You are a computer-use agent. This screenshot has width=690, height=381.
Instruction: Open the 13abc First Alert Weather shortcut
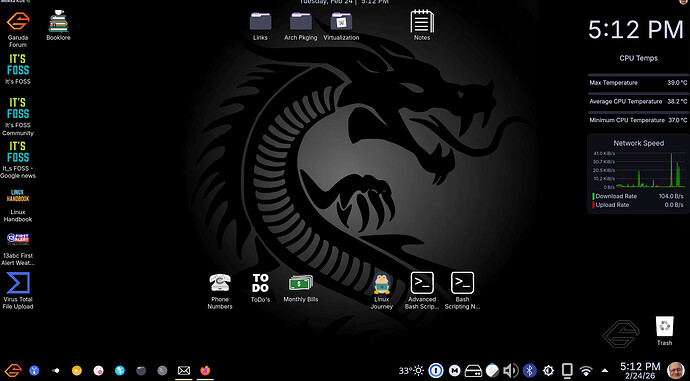pyautogui.click(x=18, y=249)
